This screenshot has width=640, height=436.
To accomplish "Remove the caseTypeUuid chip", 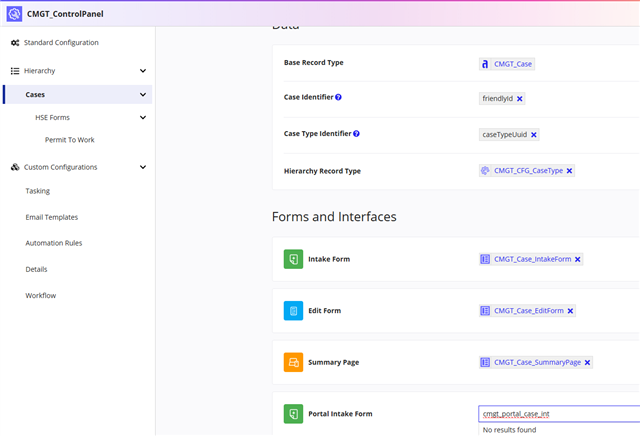I will pyautogui.click(x=534, y=135).
